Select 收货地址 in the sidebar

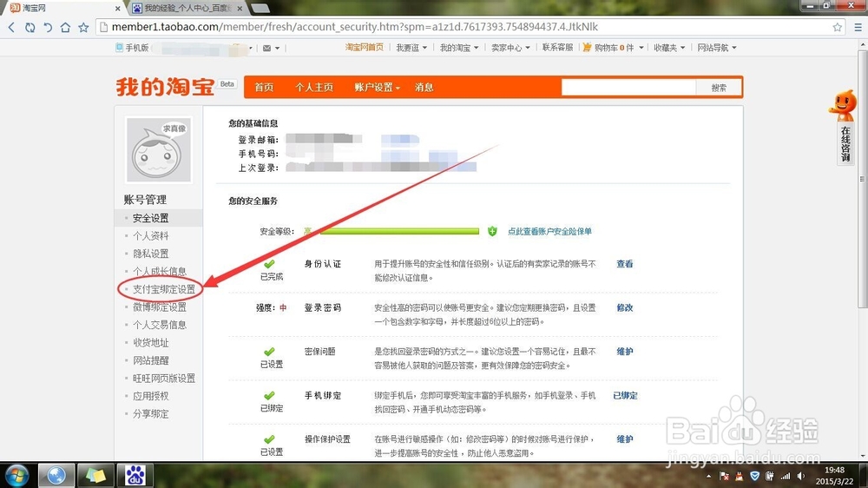tap(150, 343)
